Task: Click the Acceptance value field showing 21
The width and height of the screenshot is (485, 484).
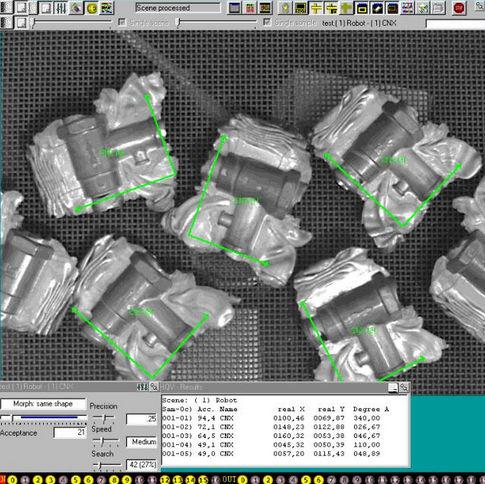Action: (70, 432)
